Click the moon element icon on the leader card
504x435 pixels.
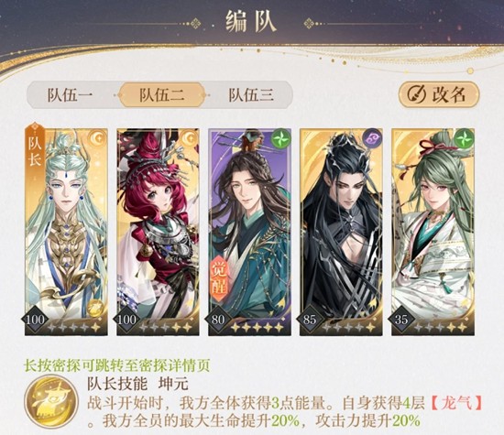[x=97, y=139]
